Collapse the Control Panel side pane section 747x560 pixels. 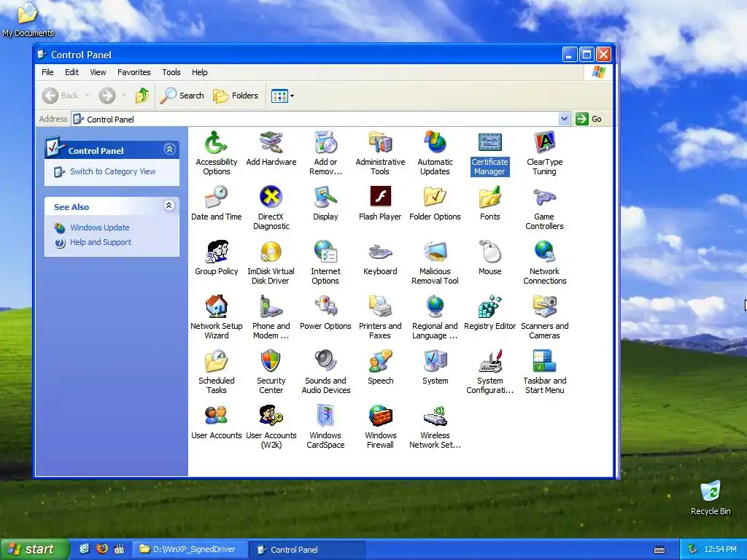169,149
